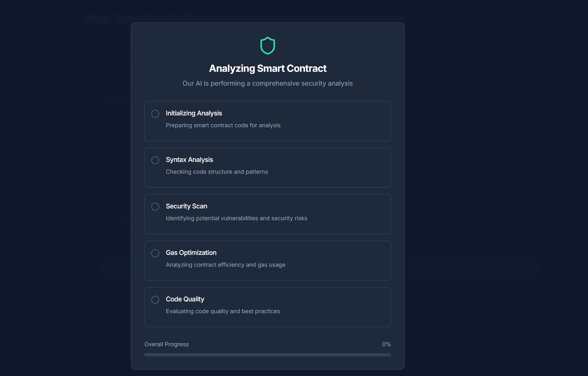The image size is (588, 376).
Task: Select the Security Scan status circle
Action: (155, 207)
